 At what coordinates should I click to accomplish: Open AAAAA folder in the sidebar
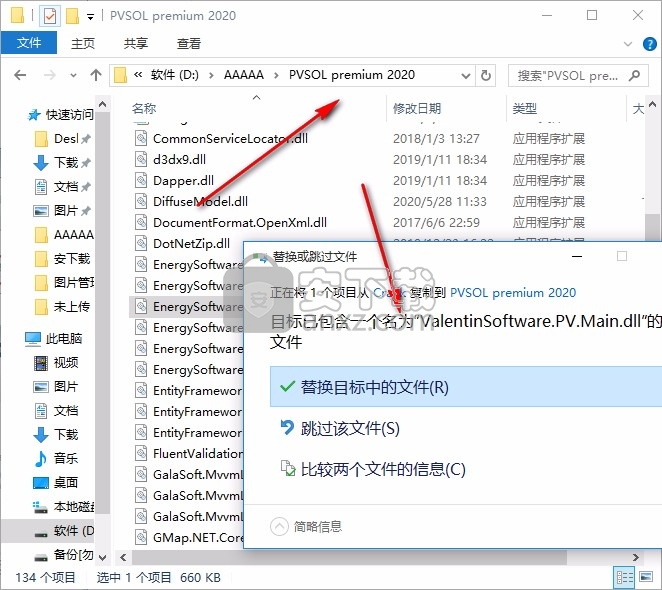click(x=64, y=234)
